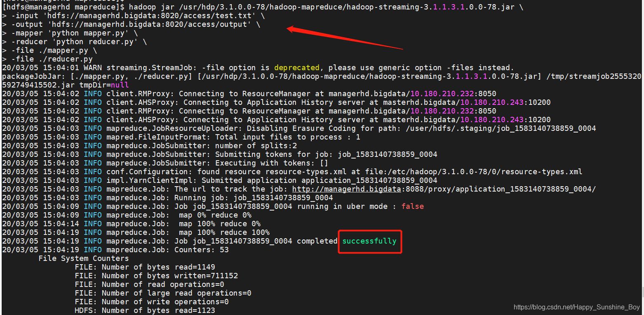Image resolution: width=644 pixels, height=315 pixels.
Task: Click the yellow word 'deprecated' in warning
Action: click(x=297, y=68)
